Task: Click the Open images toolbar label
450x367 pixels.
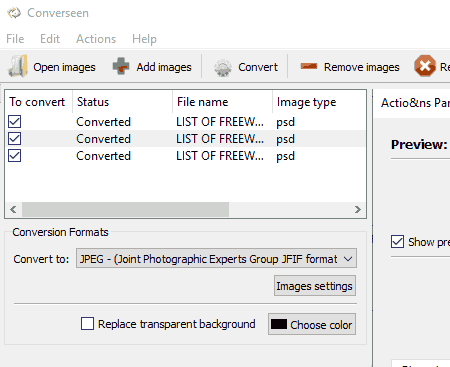Action: (x=64, y=67)
